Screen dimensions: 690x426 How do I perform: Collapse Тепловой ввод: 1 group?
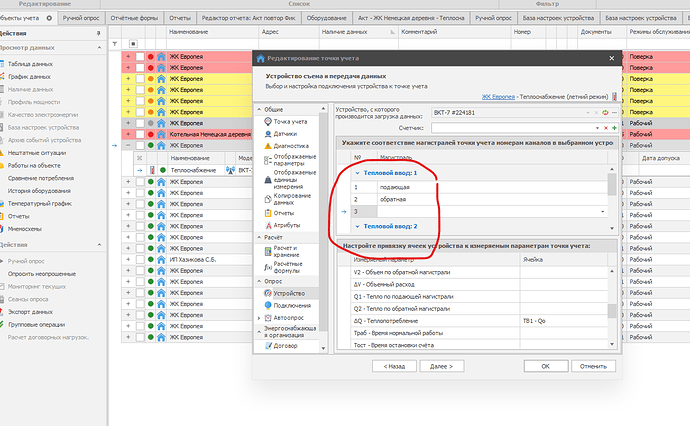pos(358,174)
